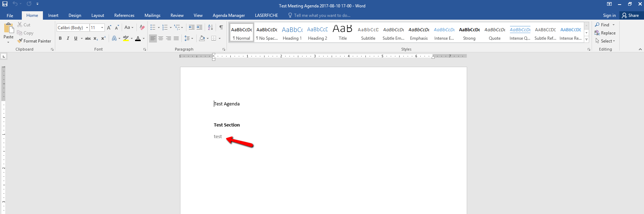644x214 pixels.
Task: Open the Customize Quick Access Toolbar dropdown
Action: coord(37,4)
